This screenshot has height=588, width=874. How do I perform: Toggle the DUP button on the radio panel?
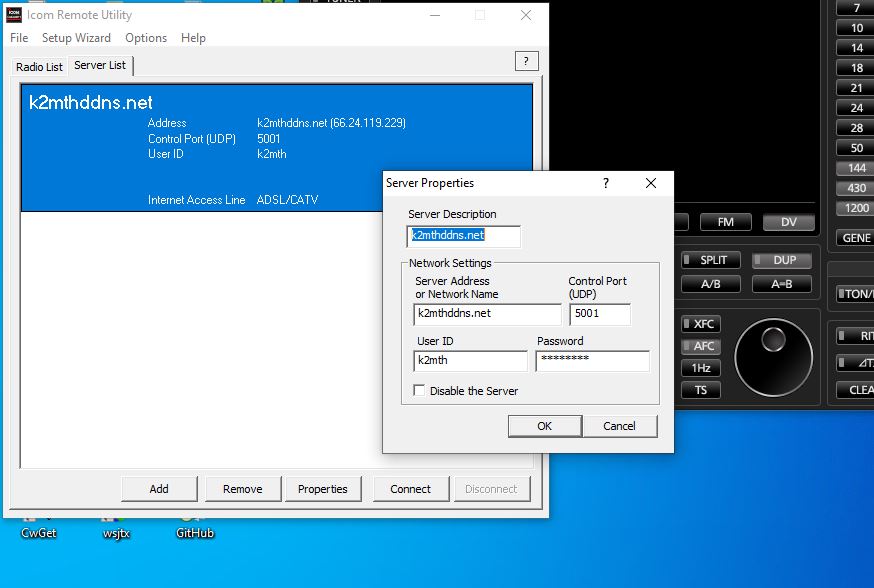781,260
